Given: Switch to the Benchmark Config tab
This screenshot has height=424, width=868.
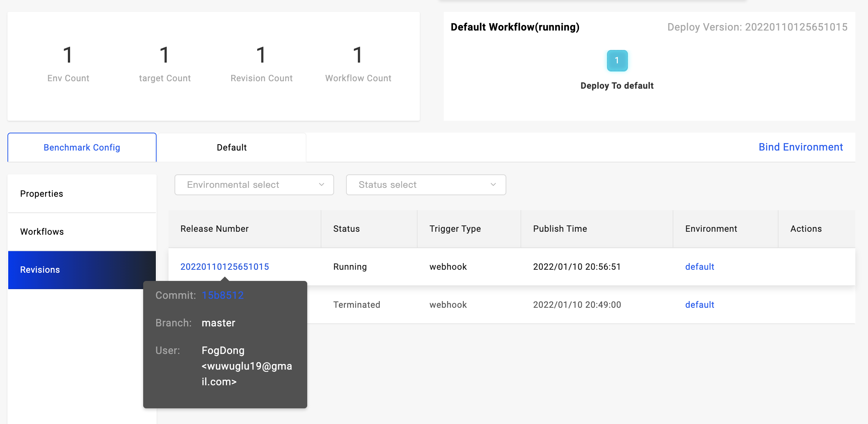Looking at the screenshot, I should pos(82,148).
